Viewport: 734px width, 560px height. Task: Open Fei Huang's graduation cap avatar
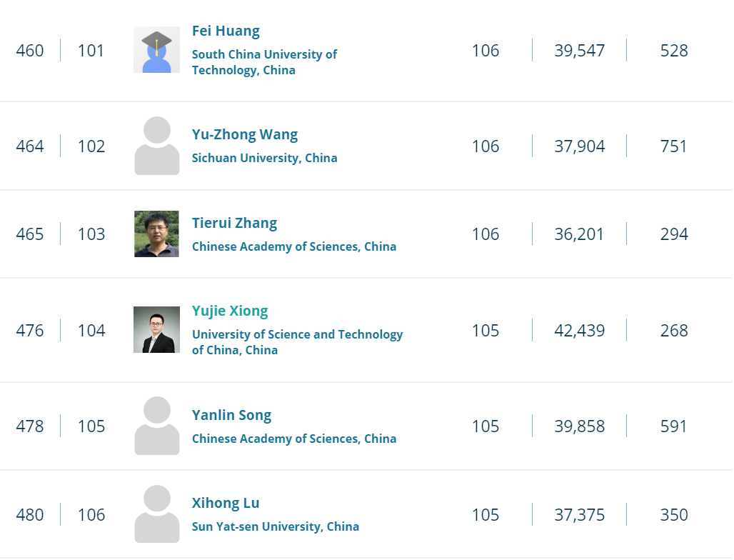(156, 50)
